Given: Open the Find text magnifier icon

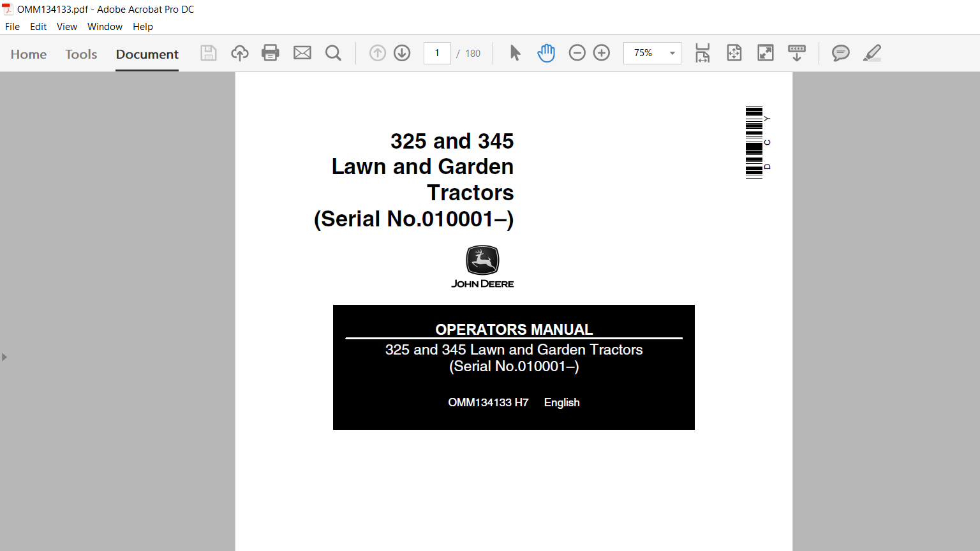Looking at the screenshot, I should pos(333,53).
